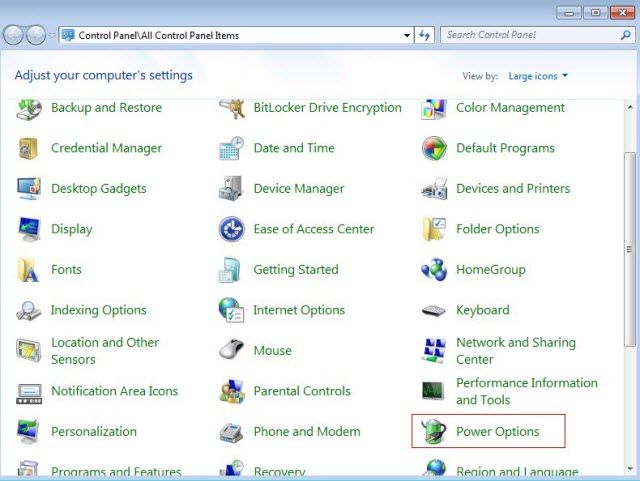The height and width of the screenshot is (481, 640).
Task: Open the Parental Controls icon
Action: tap(232, 391)
